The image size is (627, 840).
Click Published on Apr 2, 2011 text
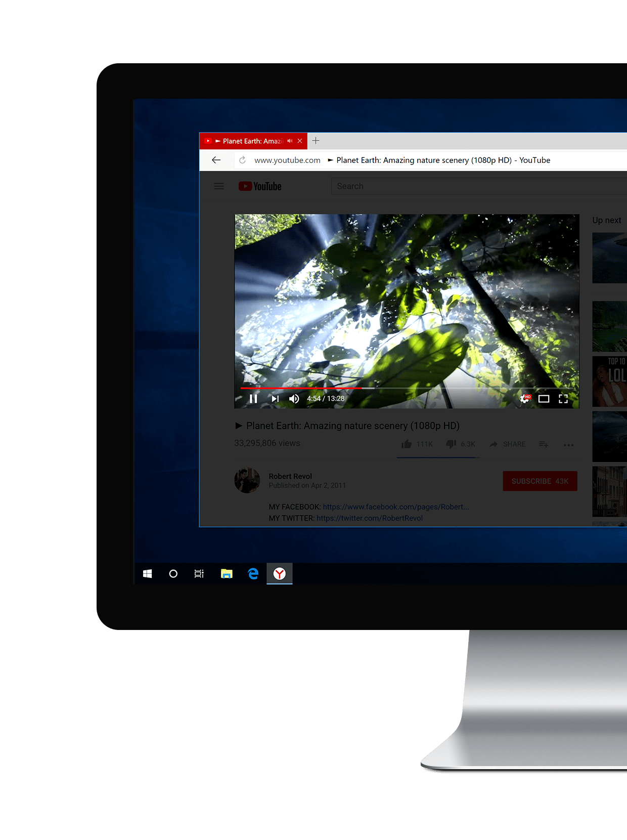point(307,485)
